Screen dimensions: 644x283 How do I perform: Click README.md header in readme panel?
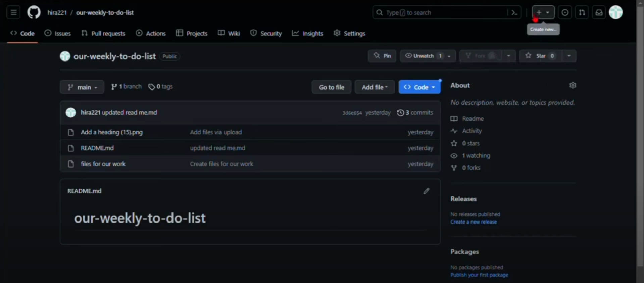pyautogui.click(x=84, y=191)
